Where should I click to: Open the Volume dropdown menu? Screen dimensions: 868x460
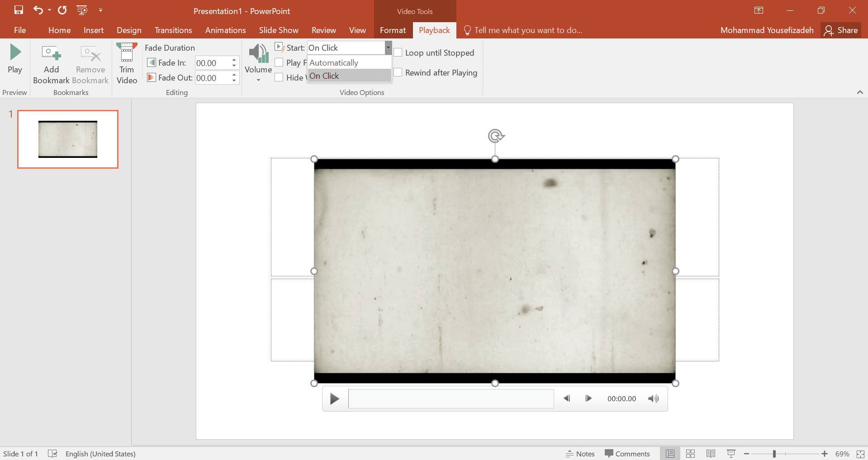tap(258, 79)
